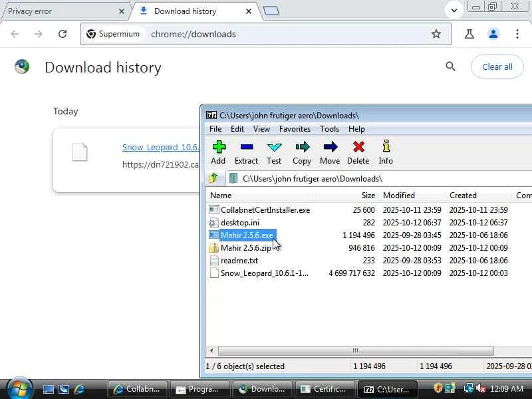
Task: Click the Extract toolbar icon
Action: click(246, 153)
